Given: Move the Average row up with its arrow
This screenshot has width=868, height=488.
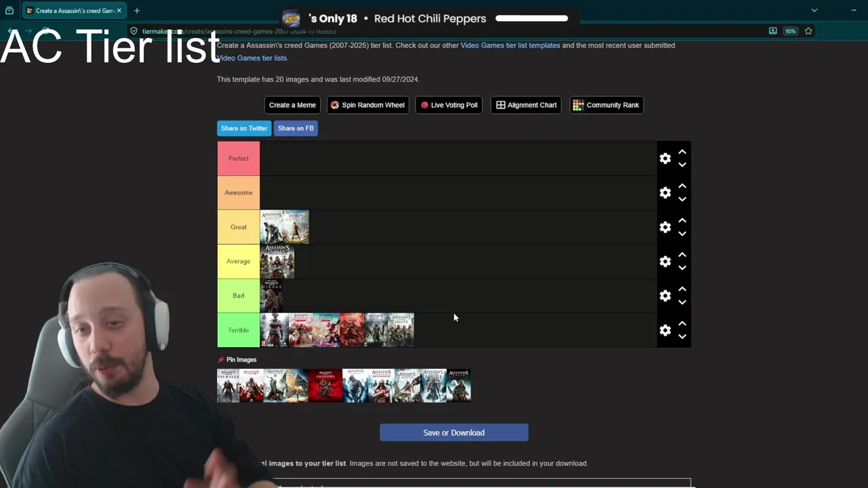Looking at the screenshot, I should click(x=682, y=255).
